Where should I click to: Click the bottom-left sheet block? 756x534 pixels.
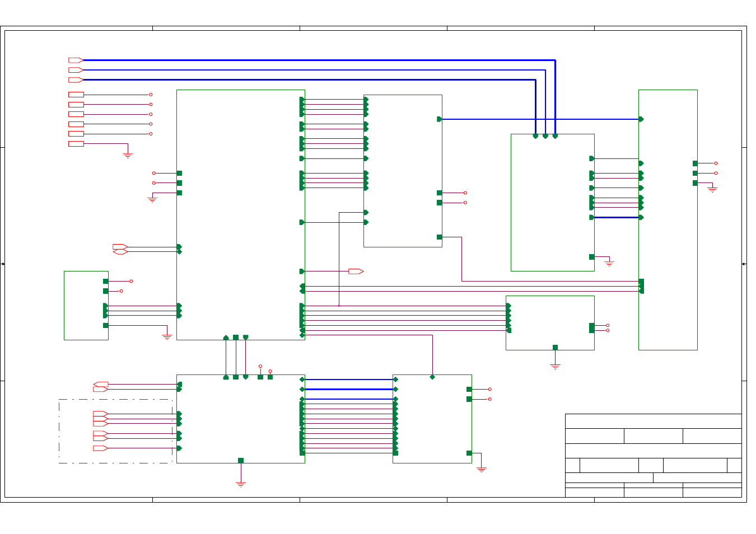click(241, 419)
